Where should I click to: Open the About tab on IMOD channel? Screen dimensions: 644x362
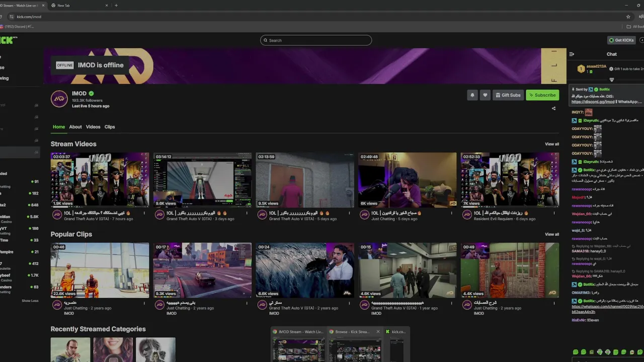75,127
